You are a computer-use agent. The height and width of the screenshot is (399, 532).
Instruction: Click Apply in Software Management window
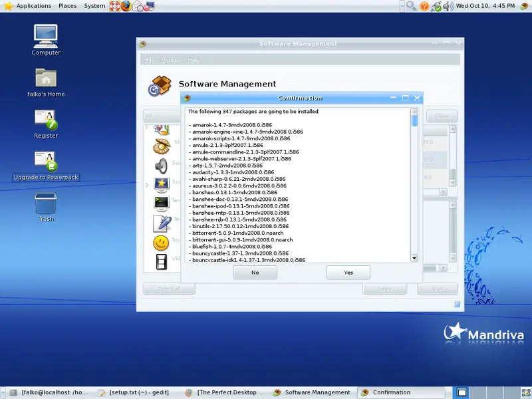click(x=385, y=289)
